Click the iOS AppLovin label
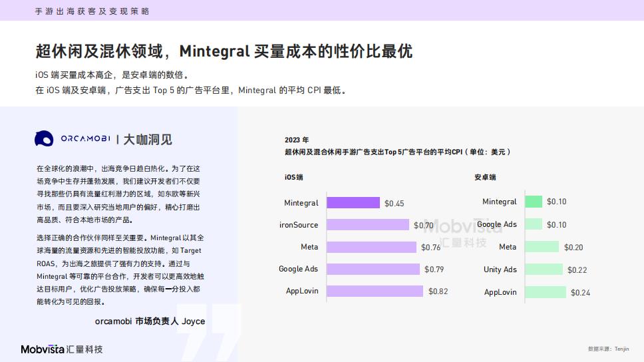The width and height of the screenshot is (644, 362). click(x=302, y=291)
